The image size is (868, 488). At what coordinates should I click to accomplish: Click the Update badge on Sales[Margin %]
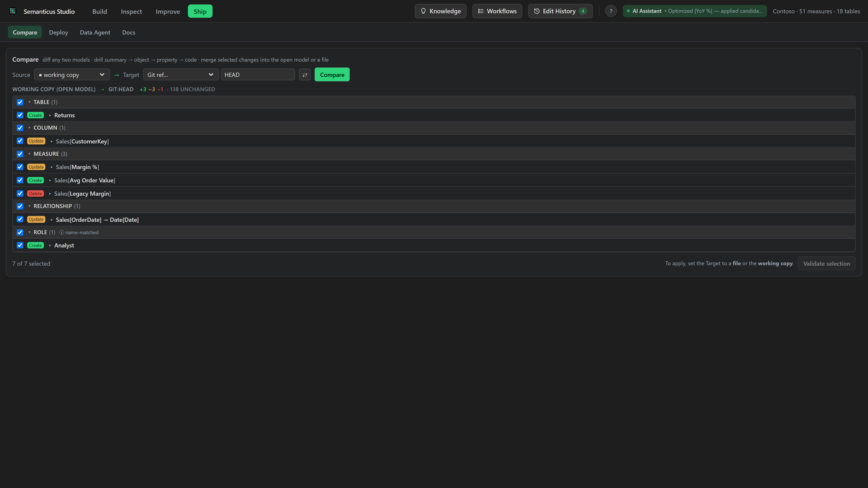pos(36,167)
